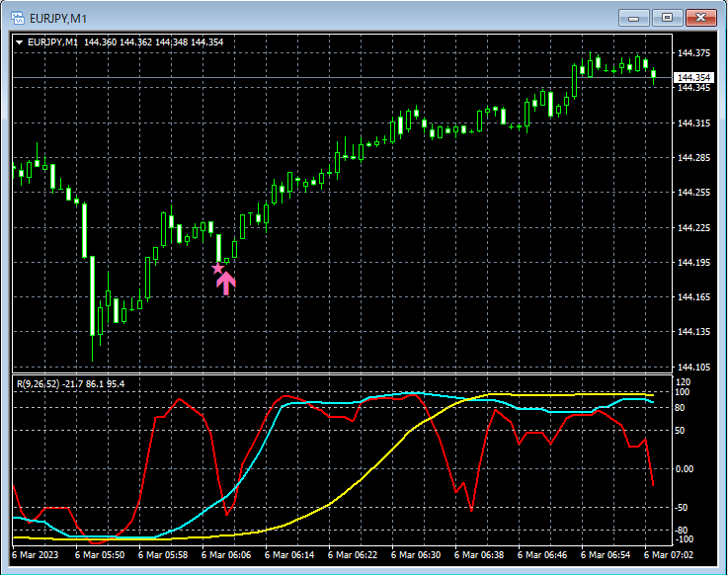The width and height of the screenshot is (728, 575).
Task: Click the 144.375 price scale label
Action: tap(693, 53)
